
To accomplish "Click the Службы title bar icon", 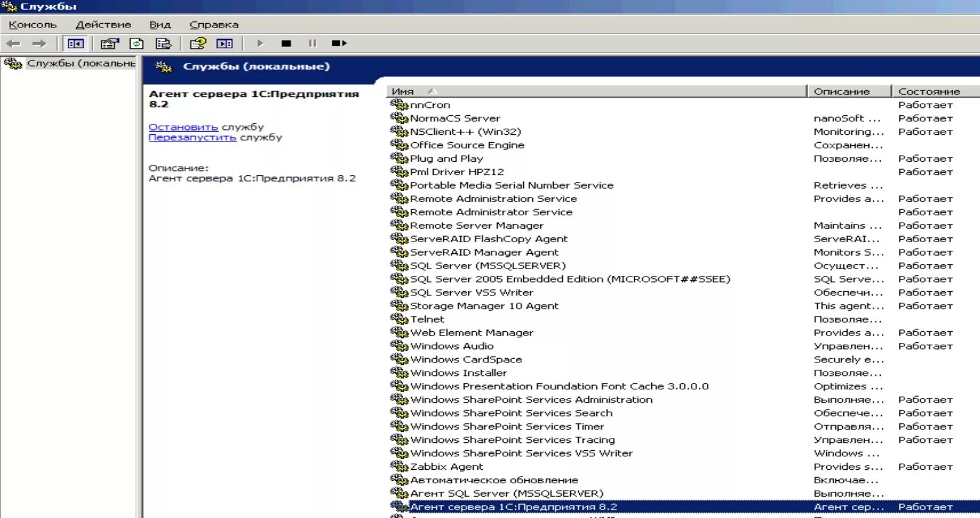I will pyautogui.click(x=10, y=7).
